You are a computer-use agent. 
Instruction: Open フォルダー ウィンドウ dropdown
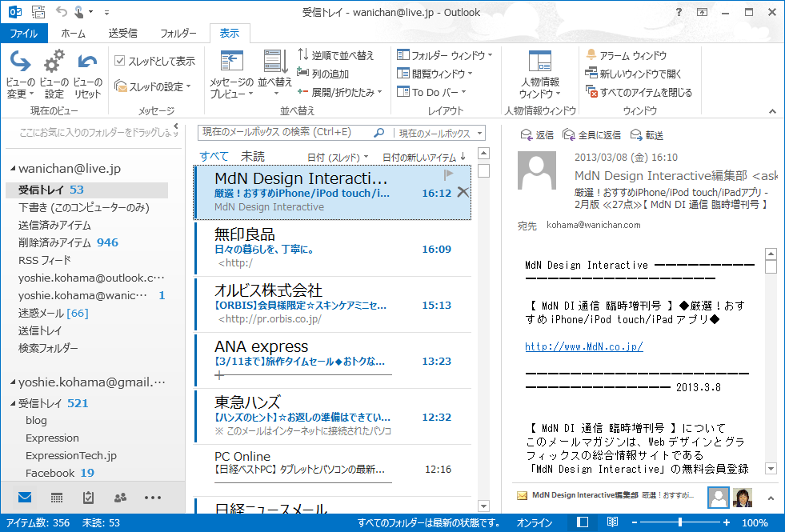tap(445, 55)
